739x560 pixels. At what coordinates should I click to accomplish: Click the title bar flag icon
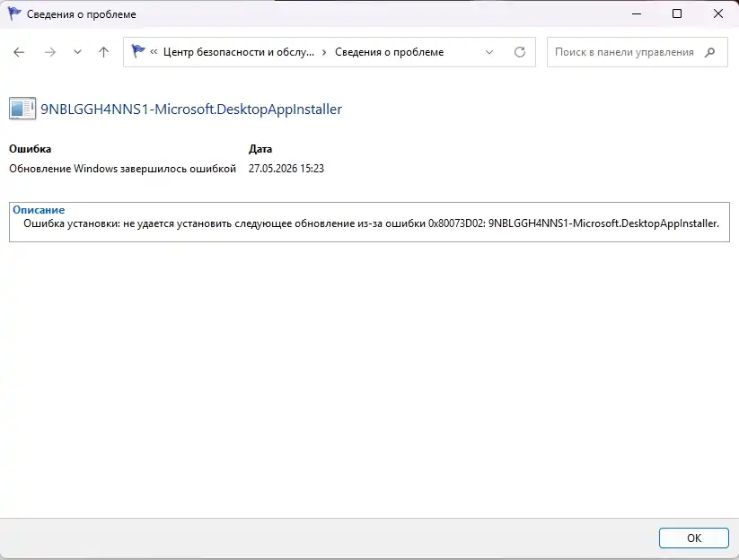coord(14,13)
